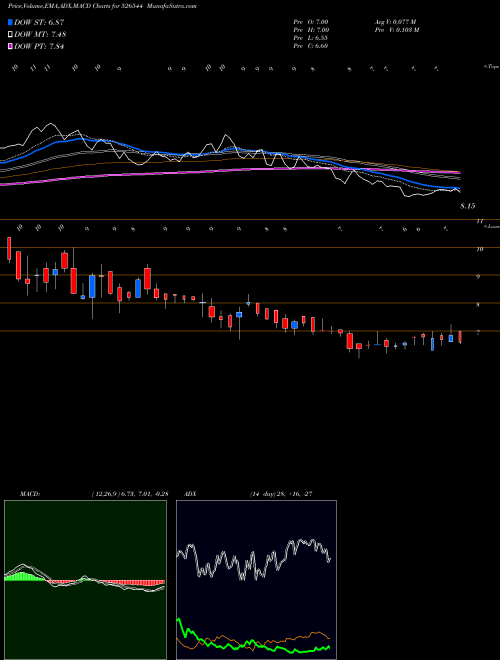Image resolution: width=500 pixels, height=660 pixels.
Task: Select the 'DOW PT: 7.84' legend text
Action: point(39,46)
